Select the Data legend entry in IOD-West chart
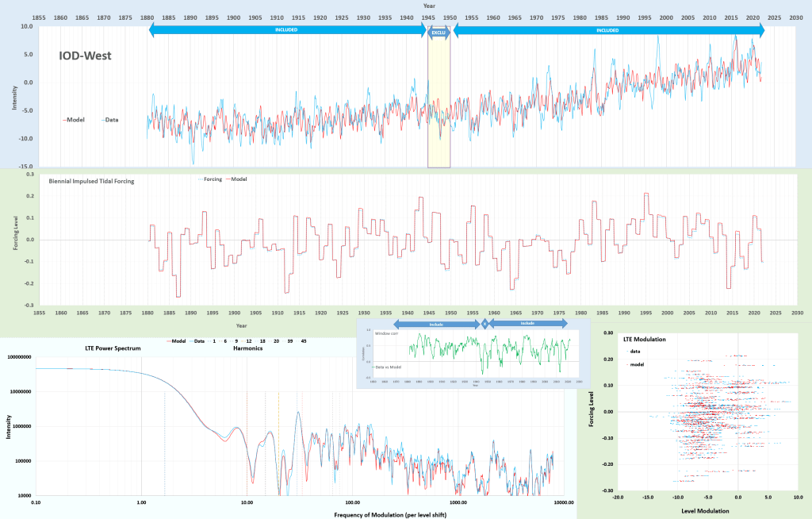Image resolution: width=812 pixels, height=519 pixels. [109, 120]
